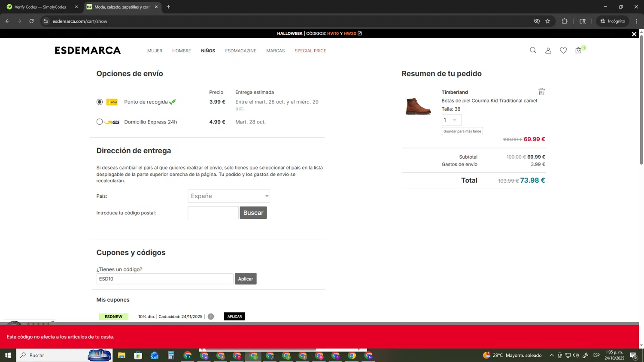Close the Halloweek promo banner
The image size is (644, 362).
[634, 34]
